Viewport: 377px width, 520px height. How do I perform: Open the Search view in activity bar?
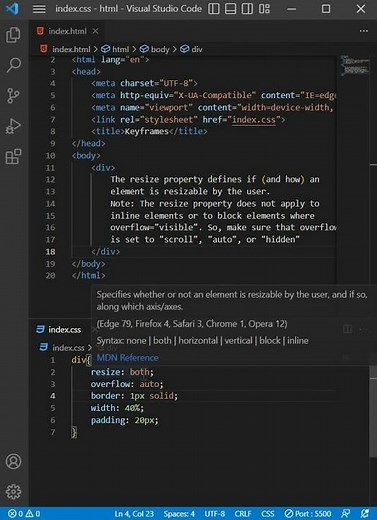tap(13, 65)
